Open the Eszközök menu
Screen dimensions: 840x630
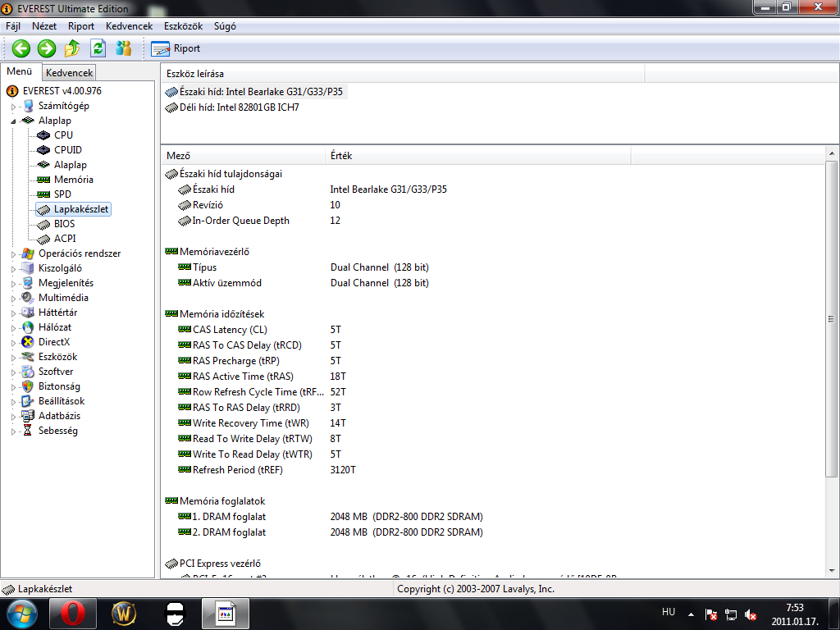[x=183, y=26]
